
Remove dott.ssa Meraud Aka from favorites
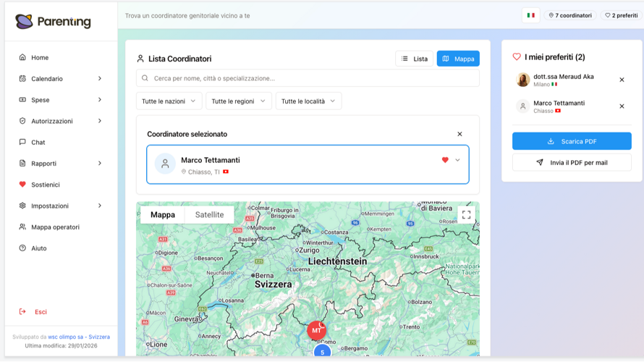[622, 80]
